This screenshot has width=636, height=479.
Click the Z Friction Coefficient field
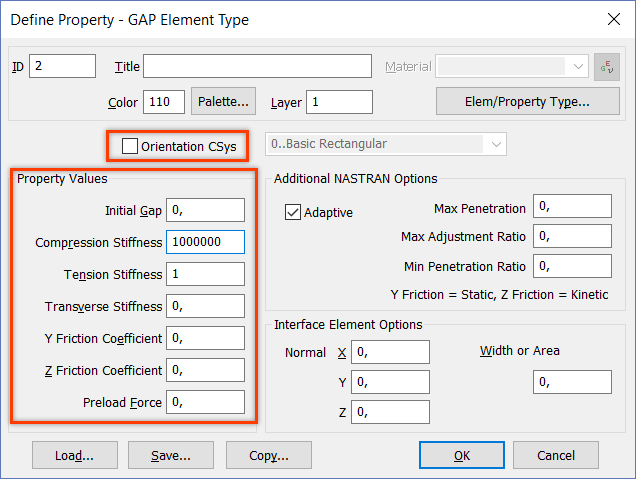206,370
